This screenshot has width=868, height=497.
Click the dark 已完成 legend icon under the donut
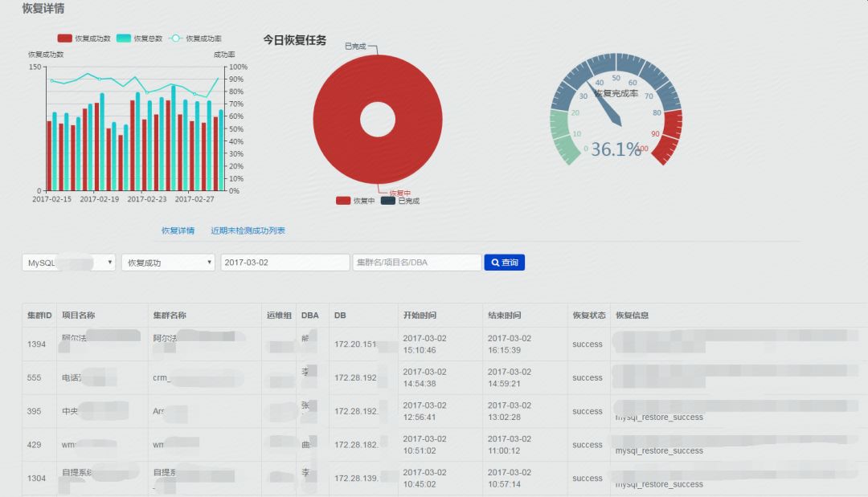tap(388, 201)
